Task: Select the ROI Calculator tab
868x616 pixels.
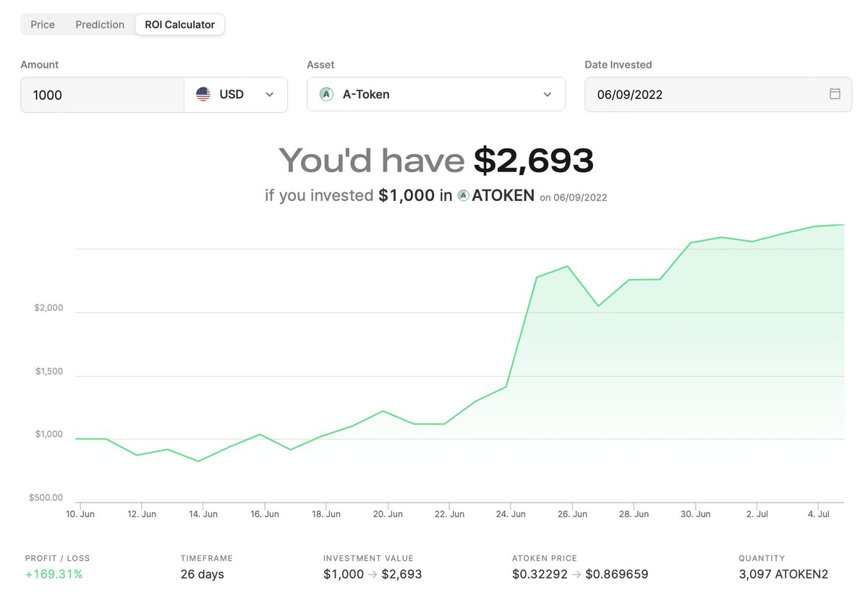Action: (180, 25)
